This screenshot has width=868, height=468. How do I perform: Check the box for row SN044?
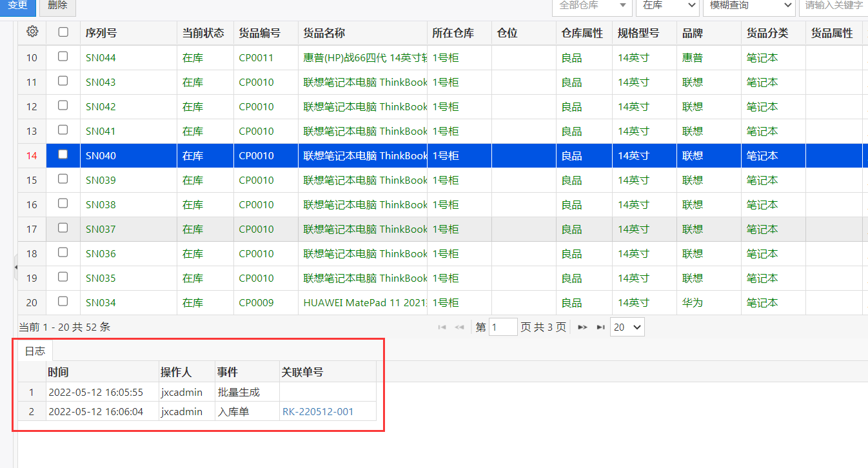[63, 57]
